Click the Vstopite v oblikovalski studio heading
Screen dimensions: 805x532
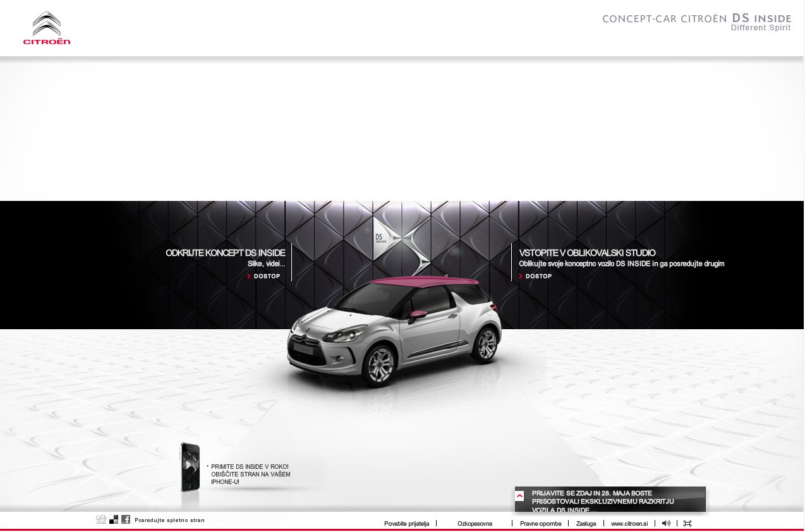(x=587, y=253)
